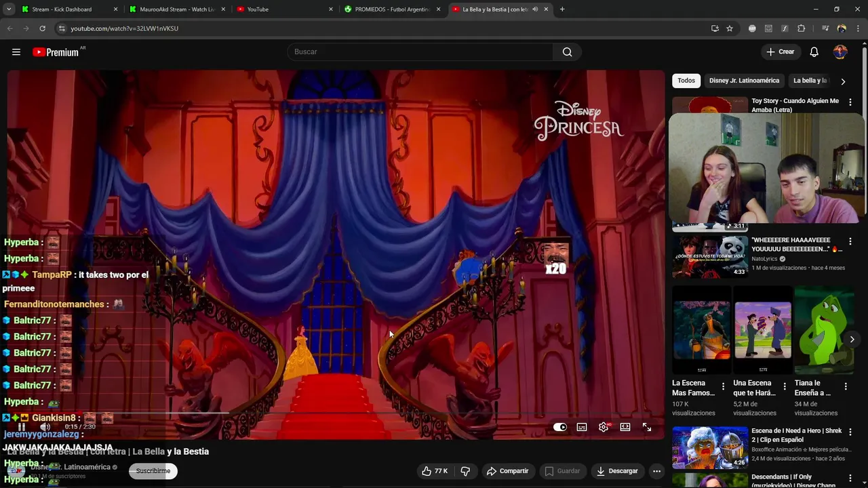The image size is (868, 488).
Task: Click the search magnifier button
Action: pos(567,52)
